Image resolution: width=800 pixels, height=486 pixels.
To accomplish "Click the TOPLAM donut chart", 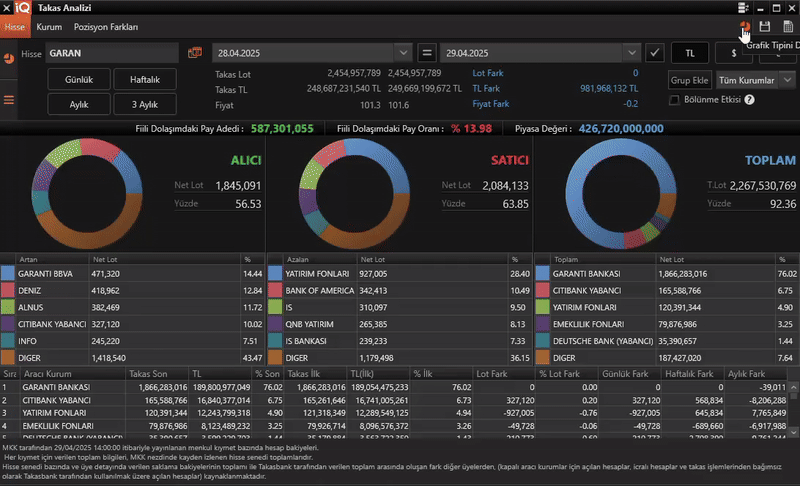I will point(621,193).
